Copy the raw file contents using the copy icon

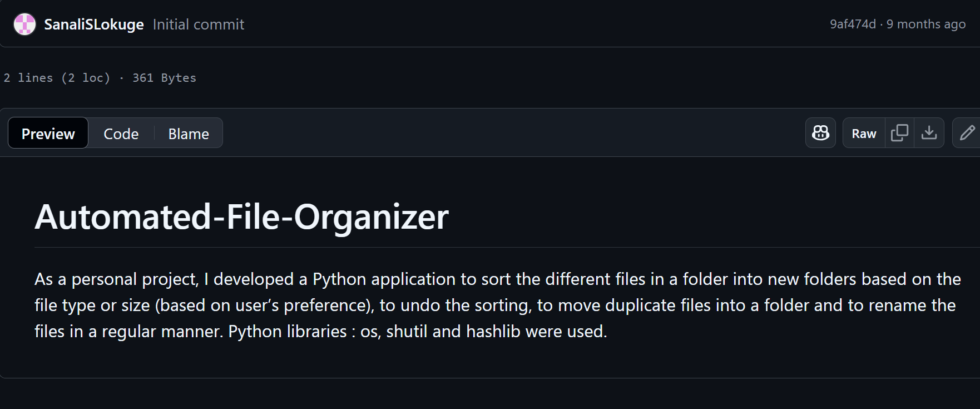pyautogui.click(x=900, y=133)
